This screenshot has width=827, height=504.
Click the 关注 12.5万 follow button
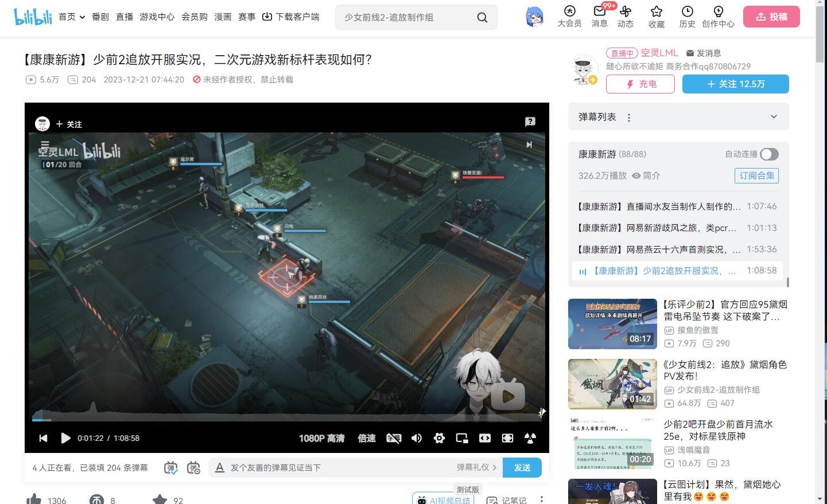pos(735,84)
